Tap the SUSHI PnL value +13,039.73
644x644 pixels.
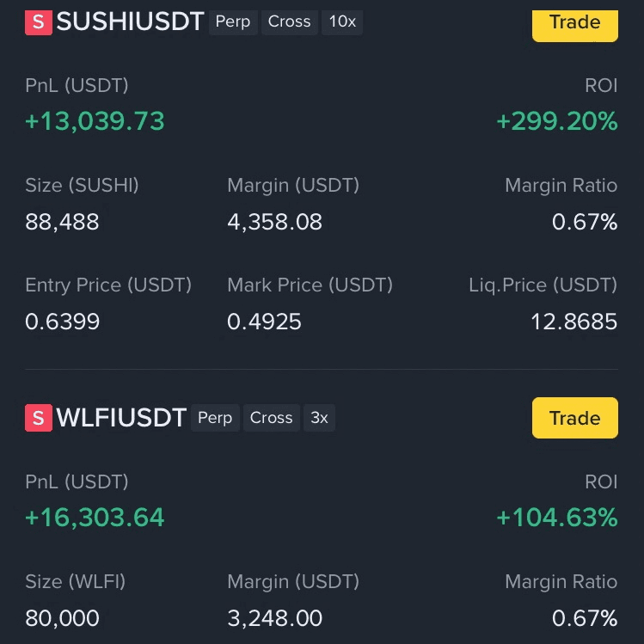[x=95, y=121]
